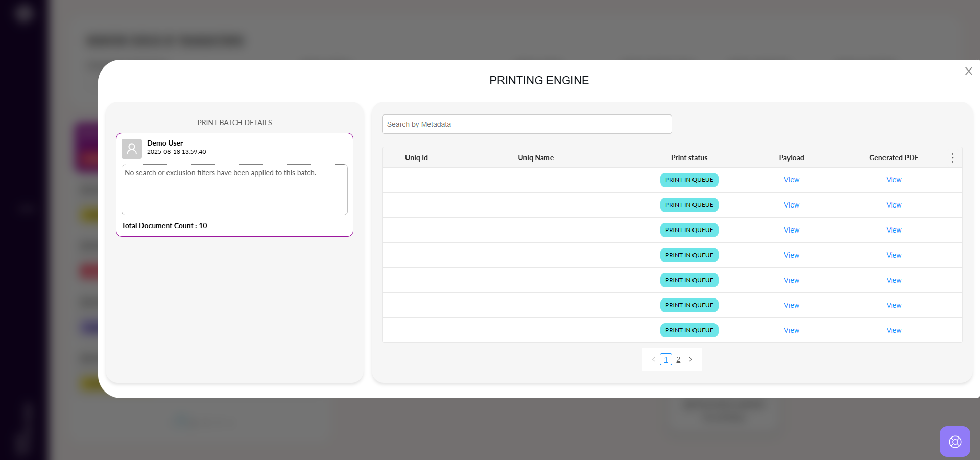Click the Print status column header
This screenshot has width=980, height=460.
(x=689, y=158)
